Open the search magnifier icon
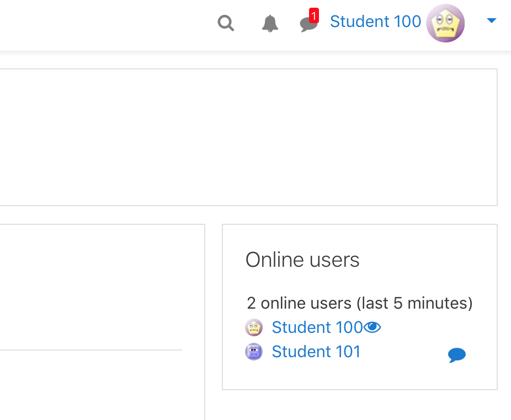 coord(226,23)
